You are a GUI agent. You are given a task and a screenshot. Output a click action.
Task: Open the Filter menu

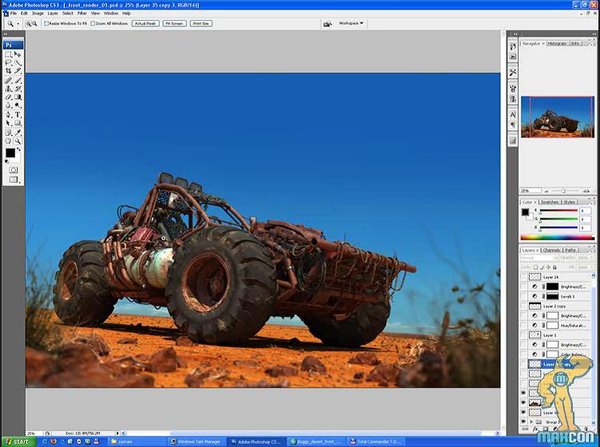(82, 13)
